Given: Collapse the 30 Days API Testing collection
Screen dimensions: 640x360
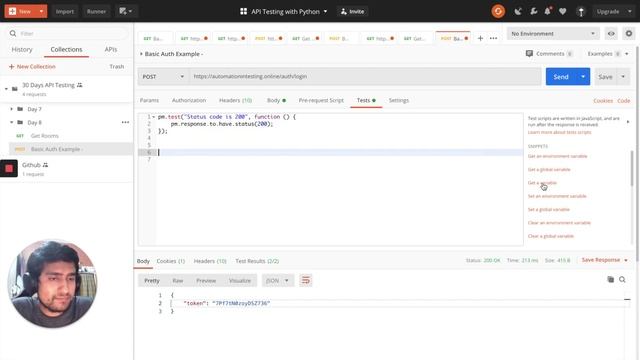Looking at the screenshot, I should pos(6,89).
